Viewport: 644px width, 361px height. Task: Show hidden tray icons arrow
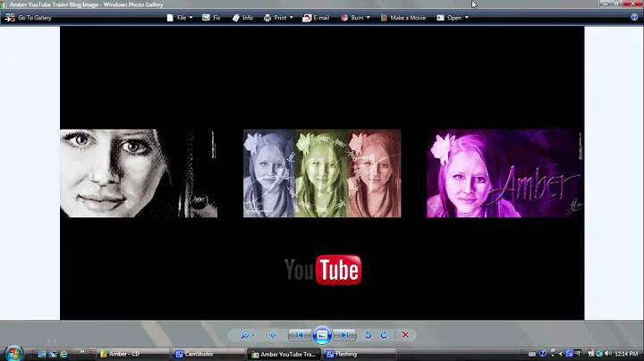coord(560,354)
